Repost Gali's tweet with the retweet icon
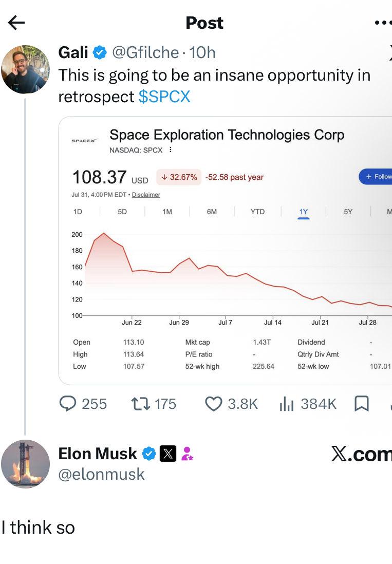The height and width of the screenshot is (564, 392). click(141, 404)
